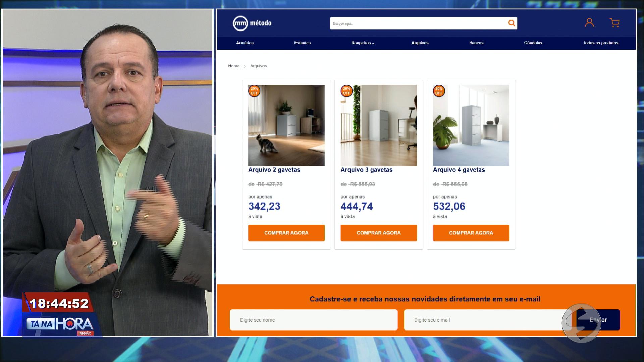This screenshot has width=644, height=362.
Task: Click the método logo
Action: (x=252, y=23)
